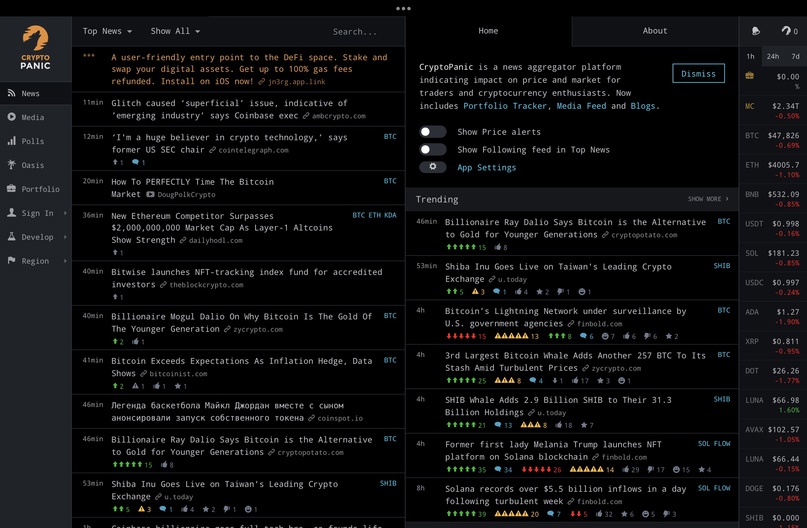Click the MC market cap row
This screenshot has width=807, height=528.
point(772,110)
